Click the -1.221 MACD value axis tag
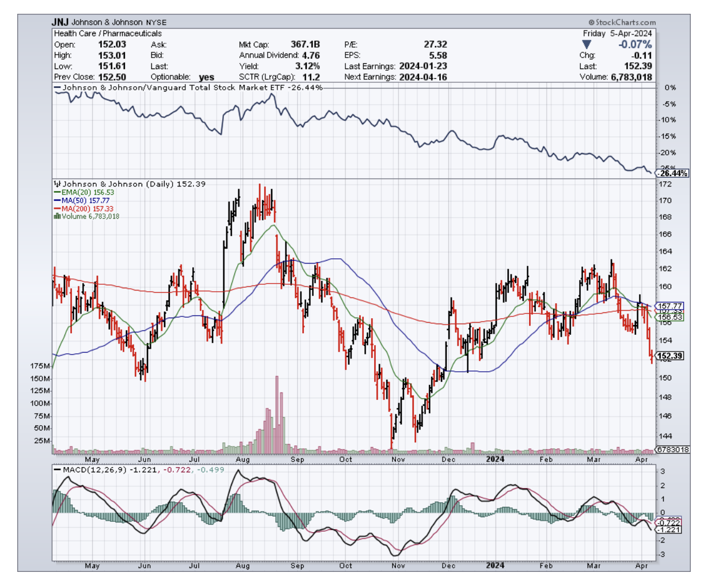Screen dimensions: 708x588 click(x=669, y=529)
